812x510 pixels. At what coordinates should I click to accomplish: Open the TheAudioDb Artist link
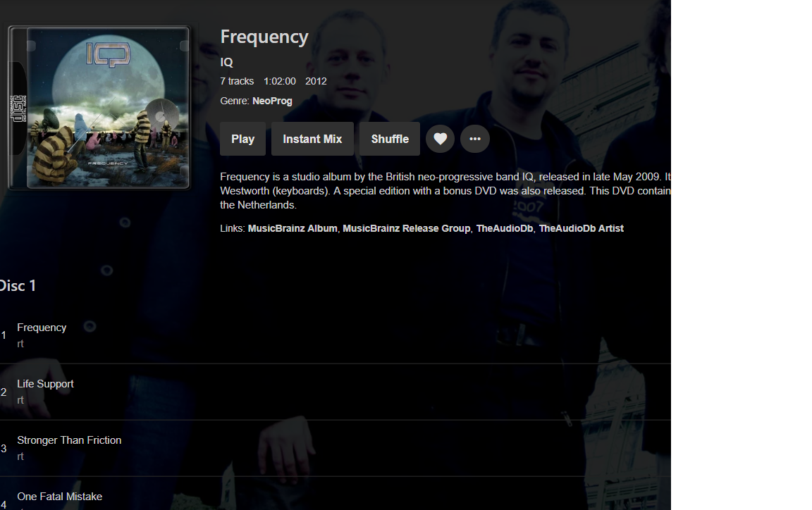tap(581, 228)
